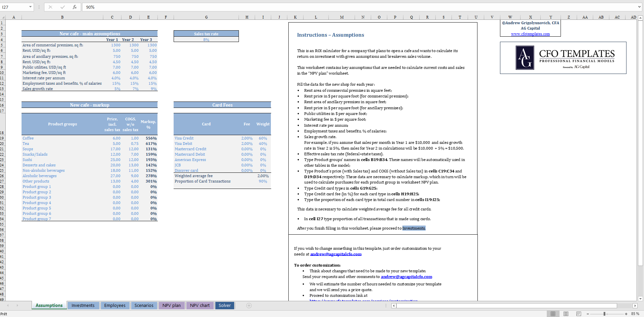Click email link after 'needs at'
This screenshot has width=644, height=317.
coord(336,254)
